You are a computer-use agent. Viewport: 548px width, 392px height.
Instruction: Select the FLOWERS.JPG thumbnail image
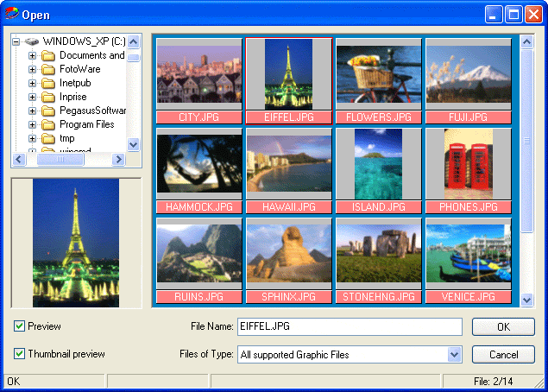(378, 74)
